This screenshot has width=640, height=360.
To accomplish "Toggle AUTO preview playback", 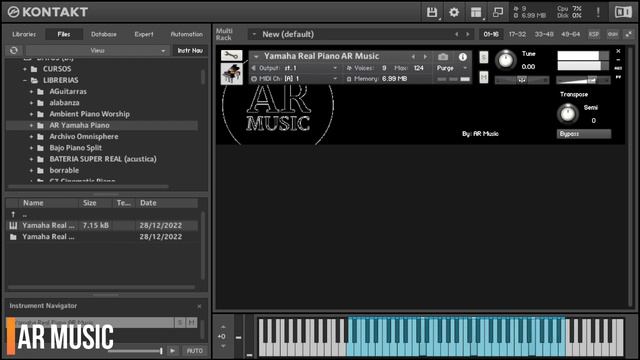I will point(194,351).
